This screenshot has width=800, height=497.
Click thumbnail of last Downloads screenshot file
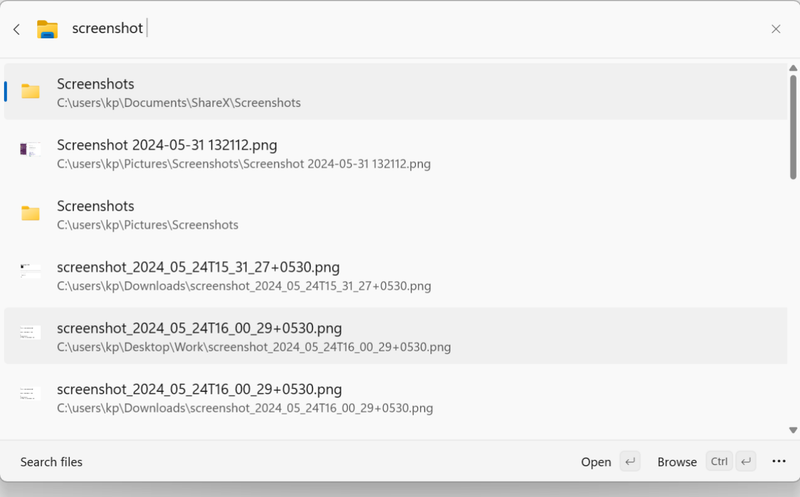(x=31, y=393)
